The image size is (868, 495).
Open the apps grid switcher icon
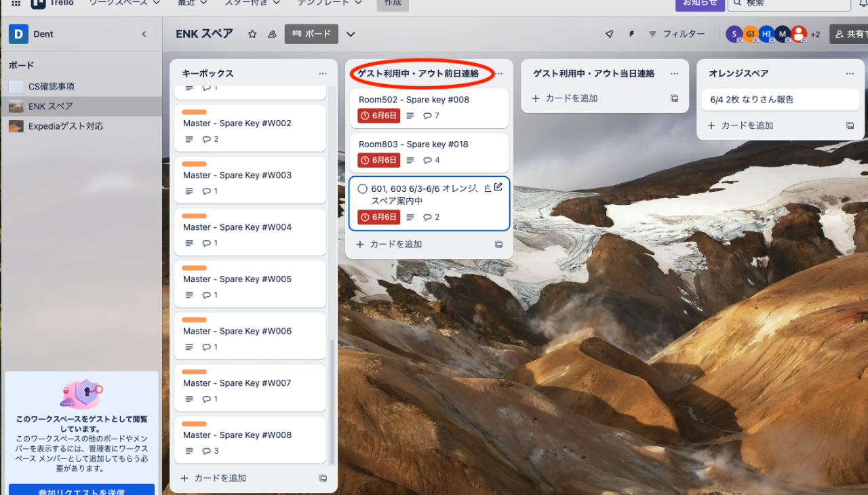coord(16,3)
